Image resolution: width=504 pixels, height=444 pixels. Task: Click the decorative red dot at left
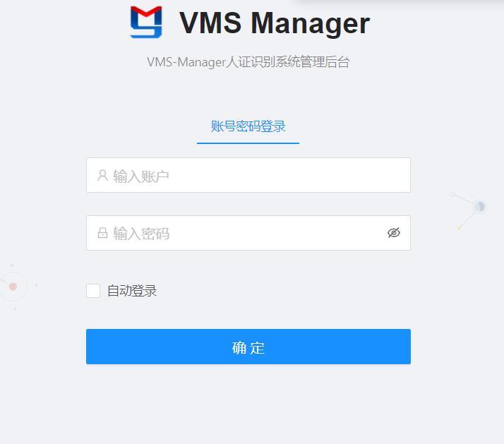tap(13, 286)
